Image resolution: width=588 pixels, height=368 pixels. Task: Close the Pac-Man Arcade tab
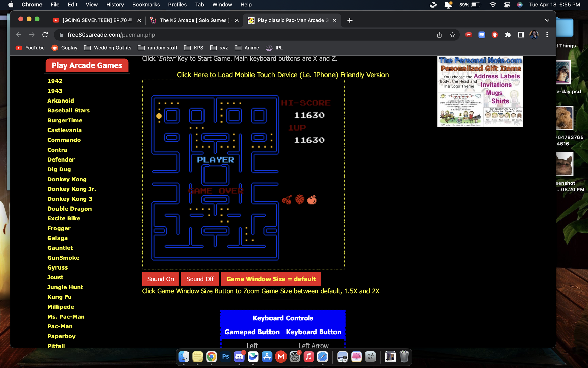(334, 20)
